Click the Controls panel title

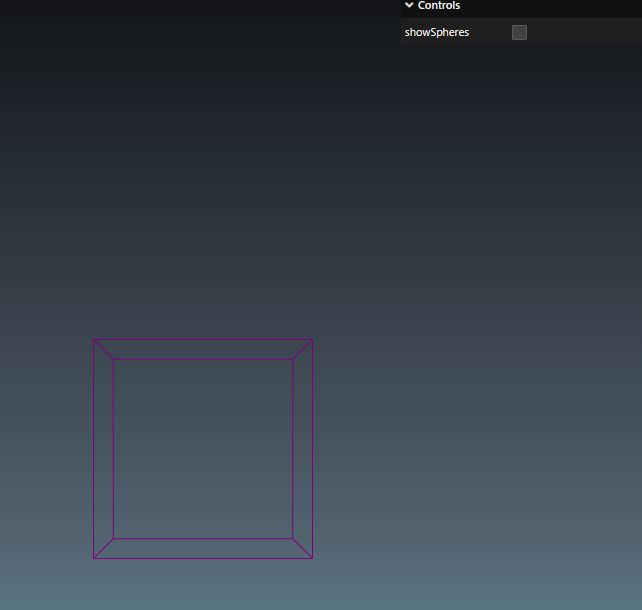click(x=439, y=5)
